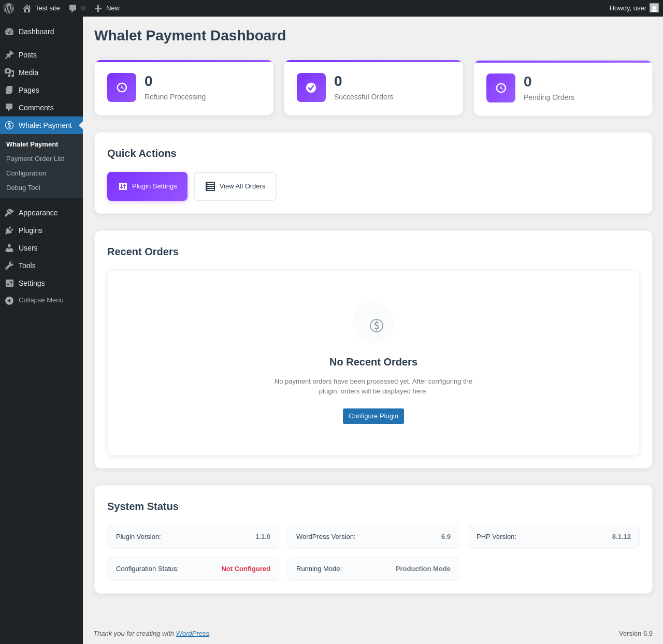Open the Posts menu item

(41, 55)
